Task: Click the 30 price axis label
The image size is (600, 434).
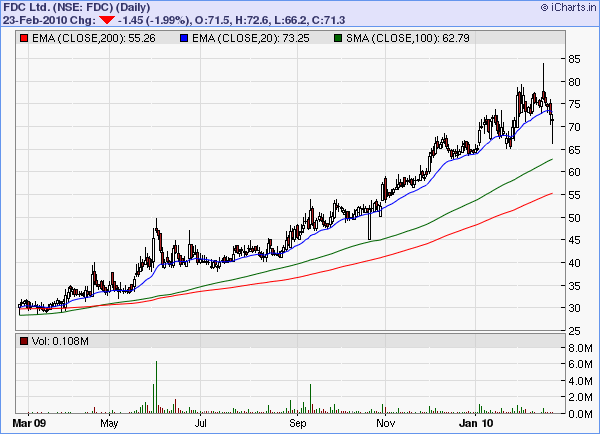Action: point(574,308)
